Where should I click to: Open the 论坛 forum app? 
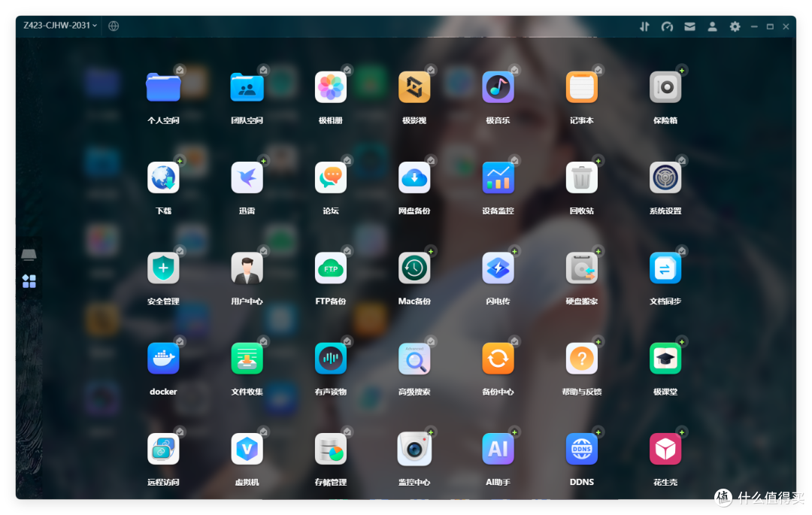coord(330,177)
